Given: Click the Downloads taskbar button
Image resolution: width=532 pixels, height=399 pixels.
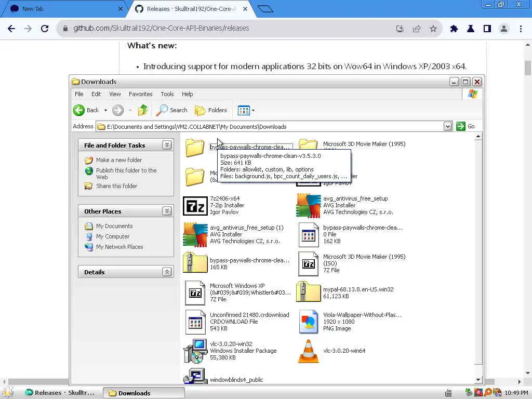Looking at the screenshot, I should pos(144,393).
